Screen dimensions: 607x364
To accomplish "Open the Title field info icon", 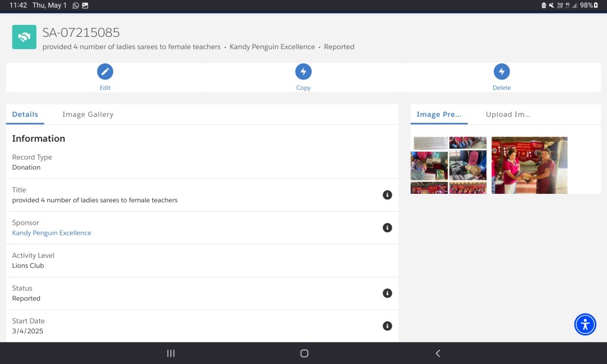I will 387,195.
